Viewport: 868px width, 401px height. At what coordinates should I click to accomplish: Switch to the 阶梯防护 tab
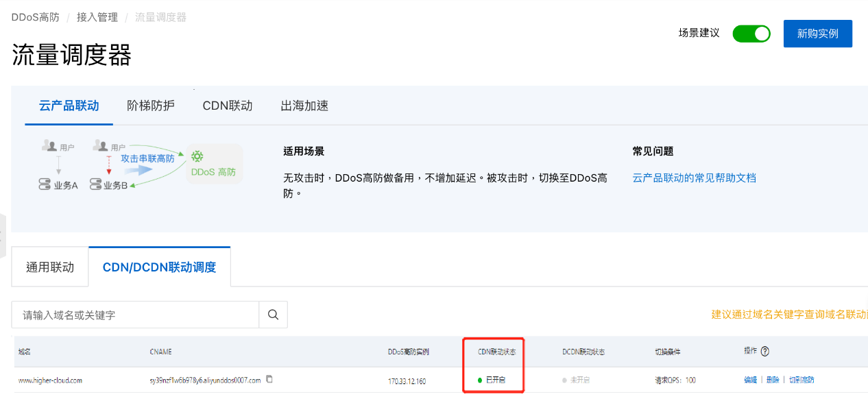coord(151,106)
